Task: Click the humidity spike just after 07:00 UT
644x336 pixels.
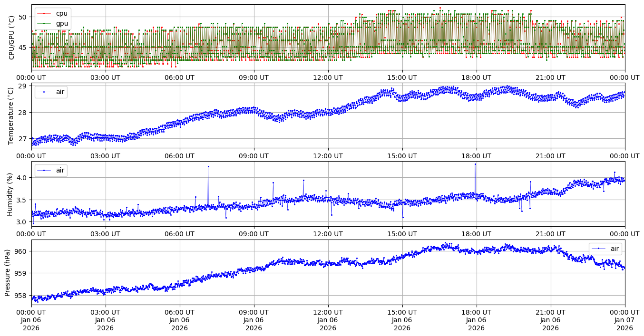Action: (x=208, y=166)
